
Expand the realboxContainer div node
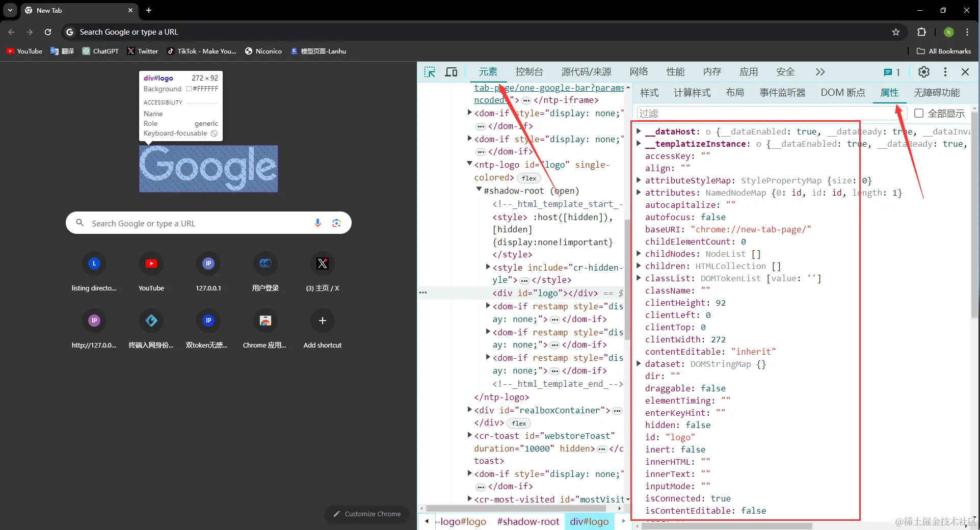pos(469,410)
